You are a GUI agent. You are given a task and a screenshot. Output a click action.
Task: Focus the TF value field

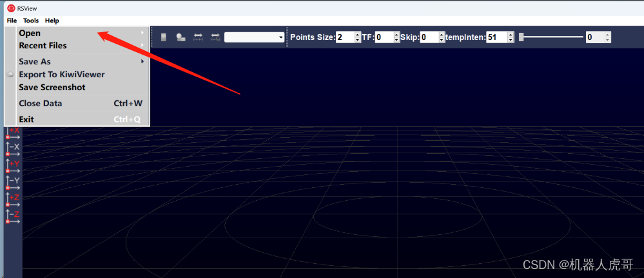(384, 37)
